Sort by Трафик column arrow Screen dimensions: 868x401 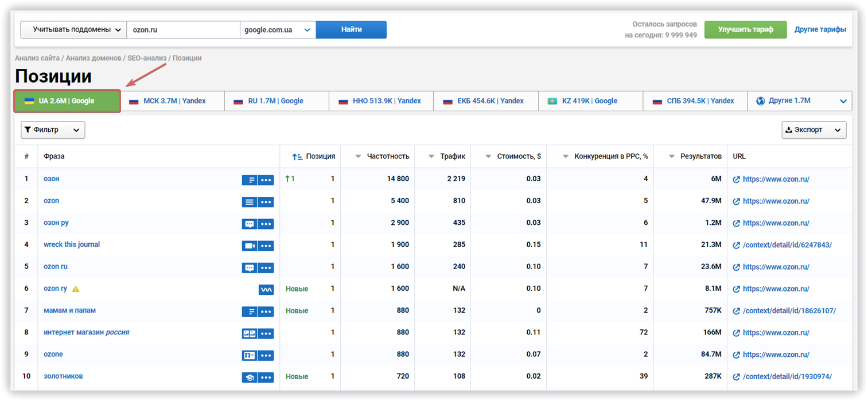(x=431, y=157)
